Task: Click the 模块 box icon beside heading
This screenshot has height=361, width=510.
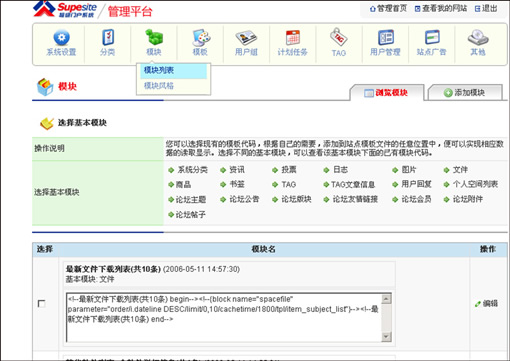Action: 45,87
